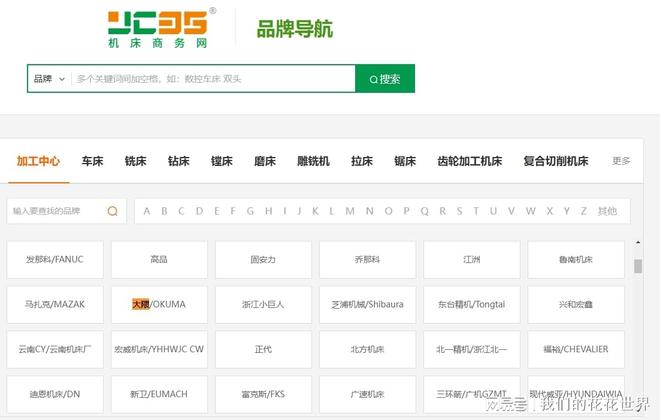Filter brands by letter H

pyautogui.click(x=269, y=211)
